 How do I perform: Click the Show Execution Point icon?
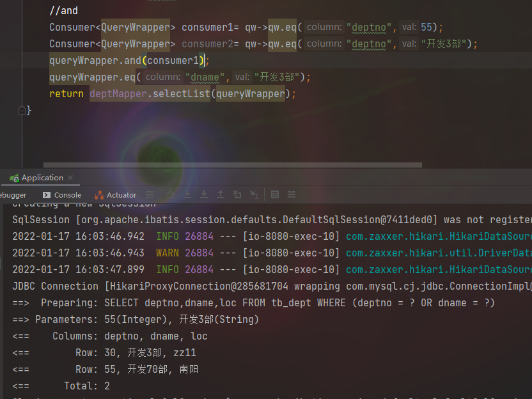tap(150, 194)
